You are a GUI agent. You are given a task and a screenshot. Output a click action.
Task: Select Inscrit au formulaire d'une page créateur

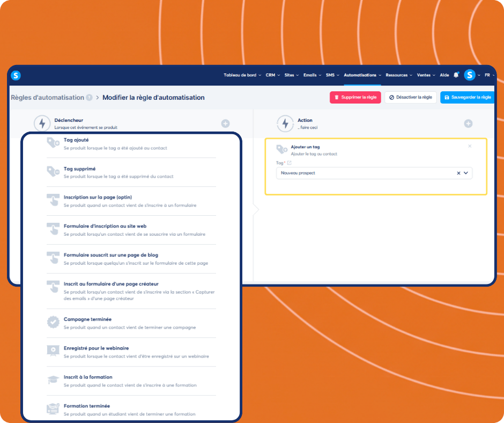click(x=131, y=291)
